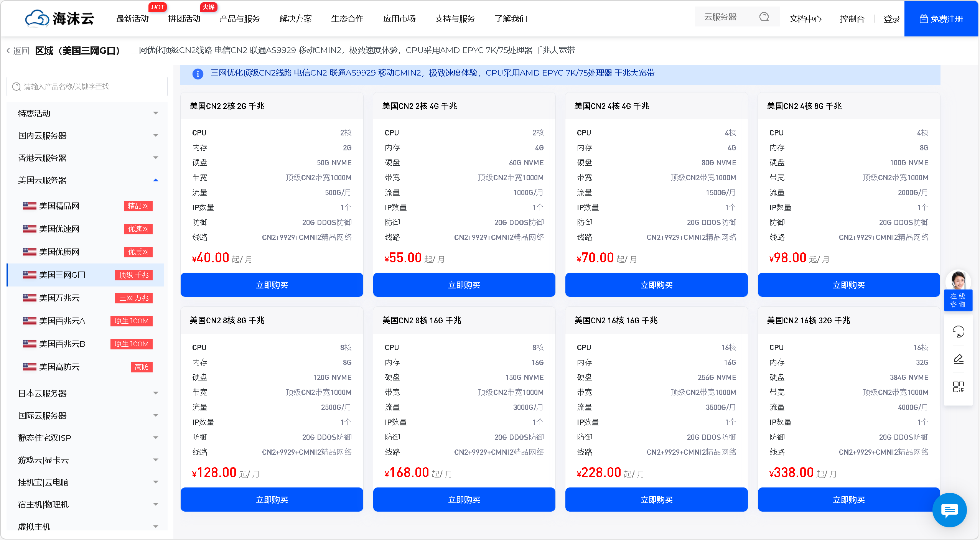Buy the 美国CN2 16核 32G 千兆 plan

click(849, 500)
